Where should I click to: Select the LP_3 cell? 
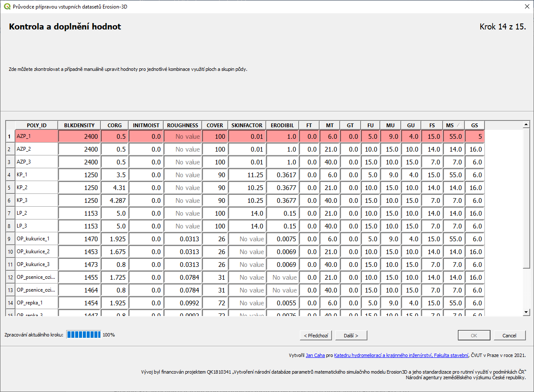click(37, 226)
